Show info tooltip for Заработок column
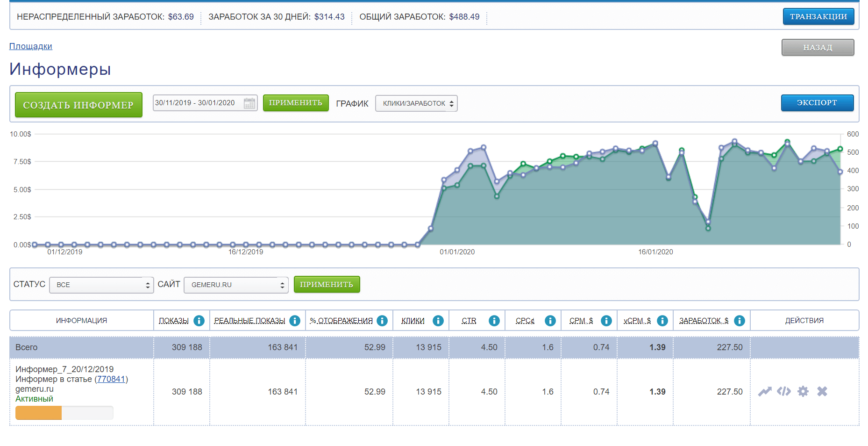Screen dimensions: 868x446 pos(739,321)
